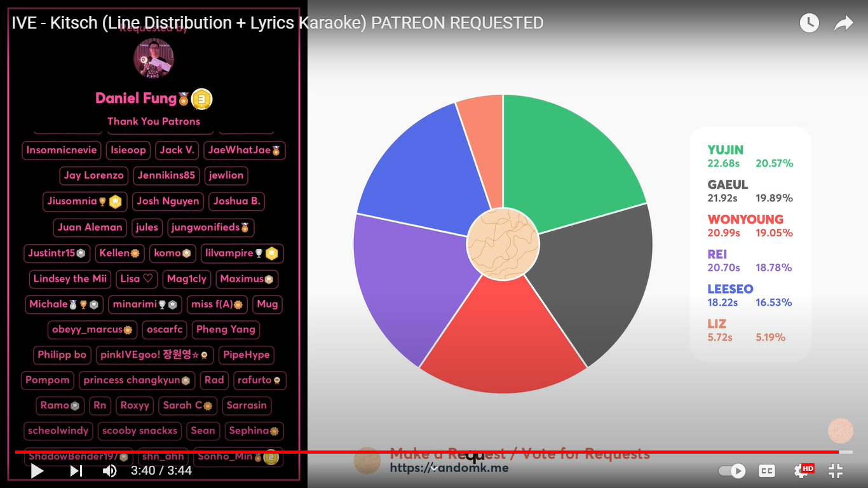Screen dimensions: 868x488
Task: Click the minarimi patron tag
Action: coord(146,304)
